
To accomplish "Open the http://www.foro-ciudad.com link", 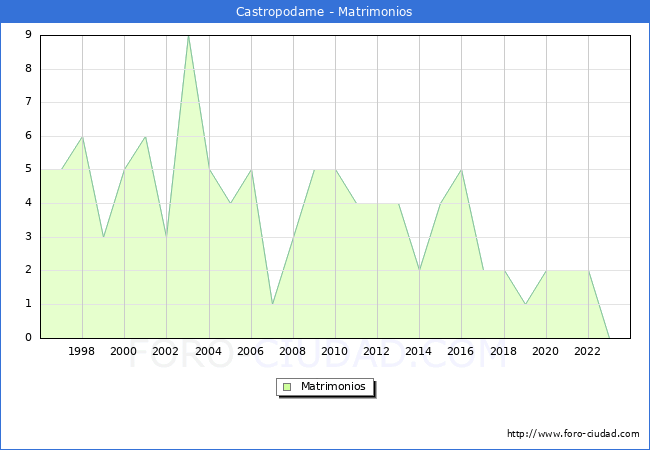I will coord(573,434).
